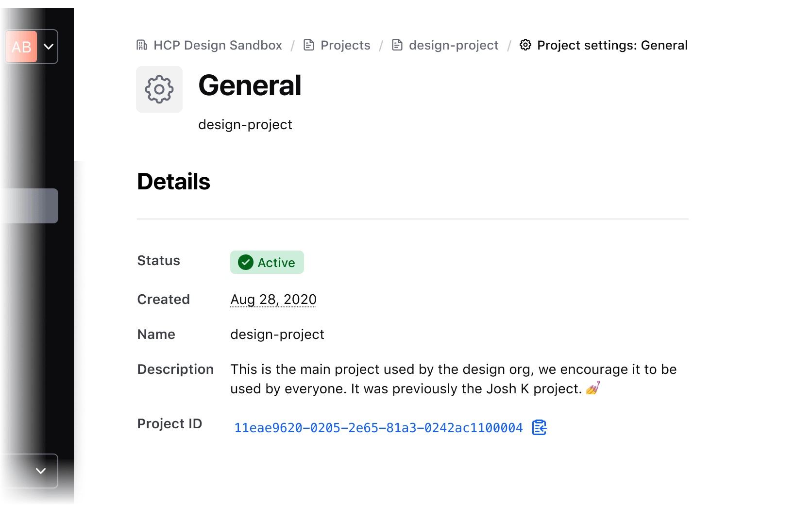812x505 pixels.
Task: Click the Project settings: General breadcrumb label
Action: coord(612,45)
